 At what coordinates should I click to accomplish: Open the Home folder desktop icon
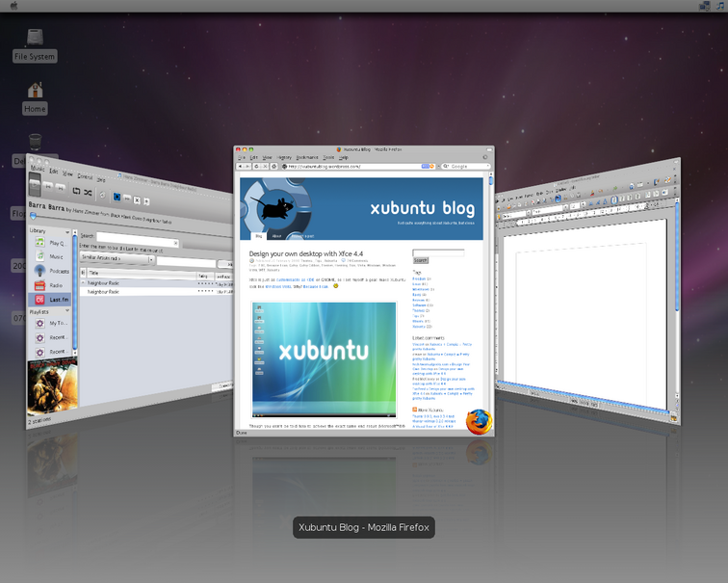(x=35, y=97)
